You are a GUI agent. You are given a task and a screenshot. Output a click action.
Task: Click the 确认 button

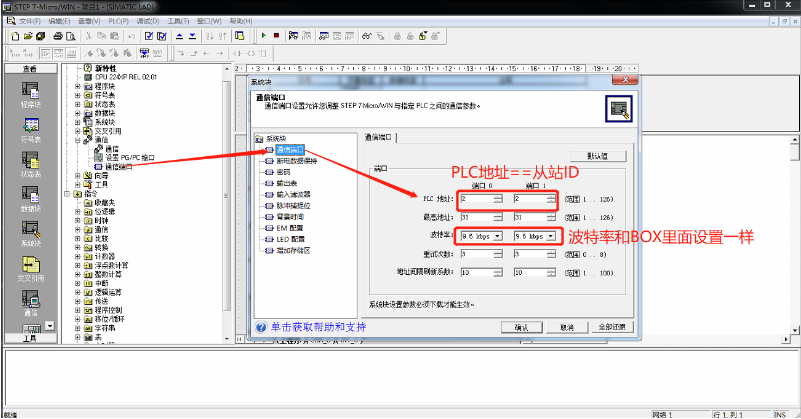pos(521,327)
